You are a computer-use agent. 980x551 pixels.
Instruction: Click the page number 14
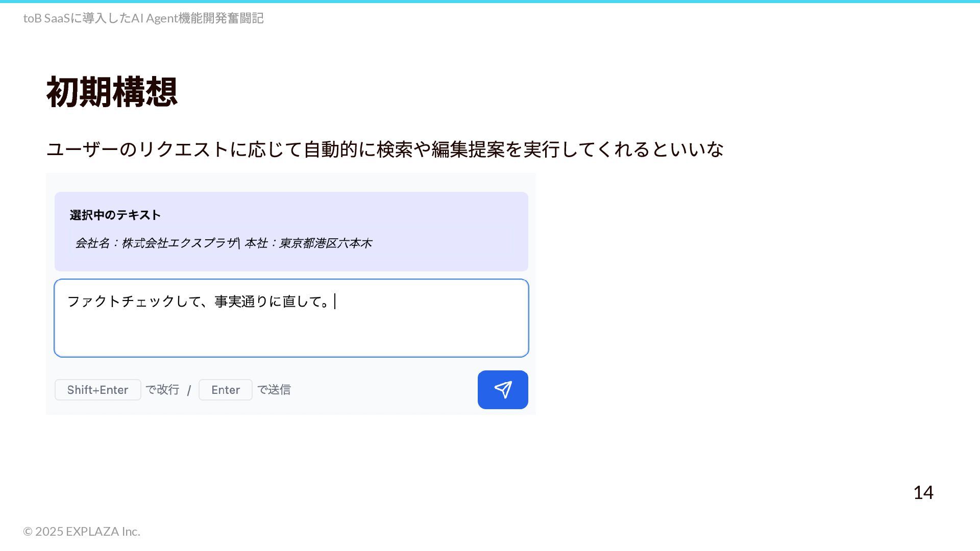click(x=923, y=493)
